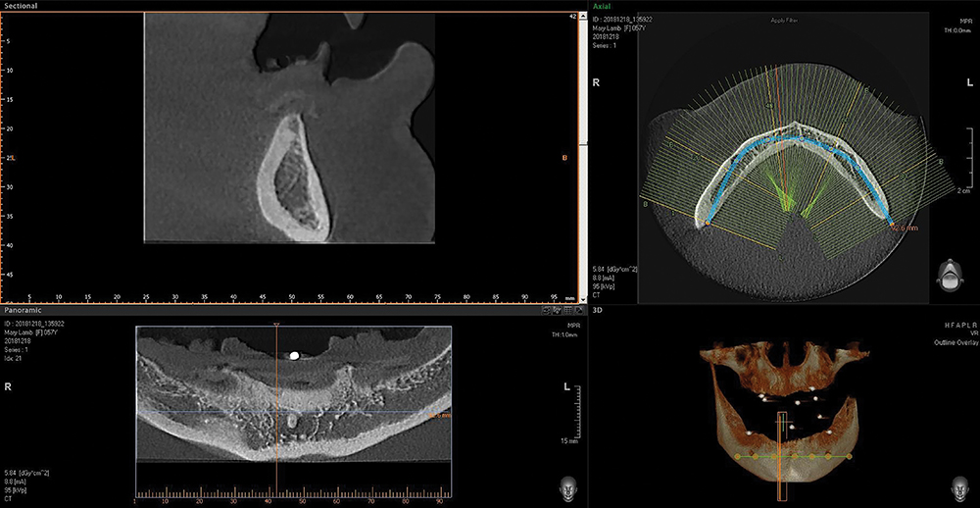Click the mandible cross-section in Sectional view
This screenshot has height=508, width=980.
293,178
